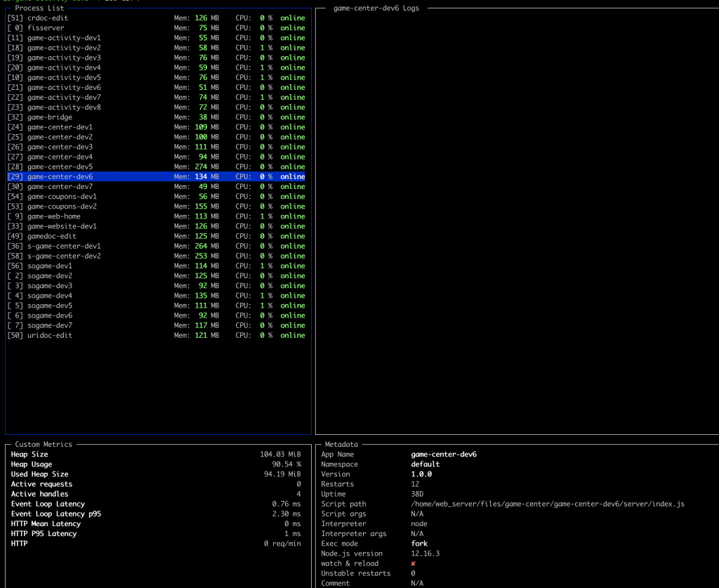The width and height of the screenshot is (719, 588).
Task: Select sogame-dev4 in the process list
Action: click(156, 296)
